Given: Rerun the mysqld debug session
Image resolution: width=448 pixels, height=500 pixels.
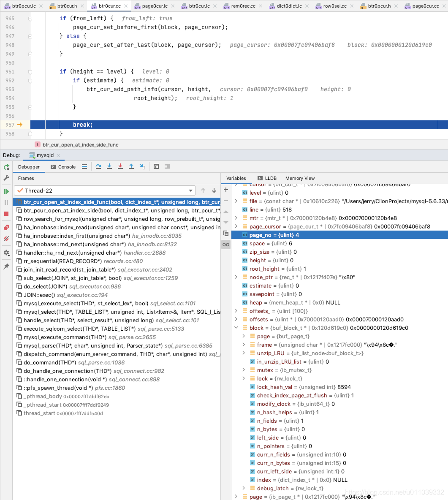Looking at the screenshot, I should coord(6,167).
